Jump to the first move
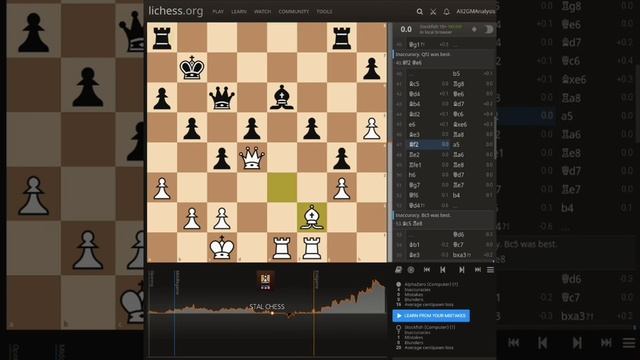Viewport: 640px width, 360px height. click(427, 270)
